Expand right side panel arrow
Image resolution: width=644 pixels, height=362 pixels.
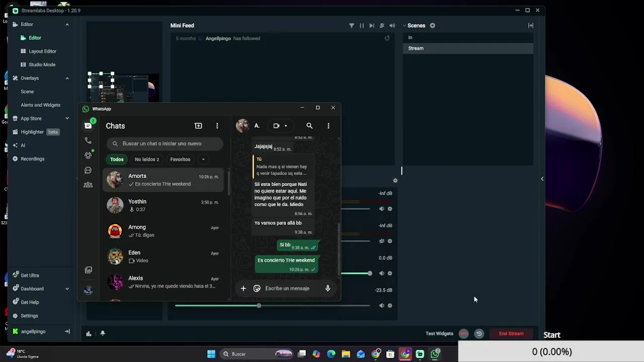pos(542,179)
